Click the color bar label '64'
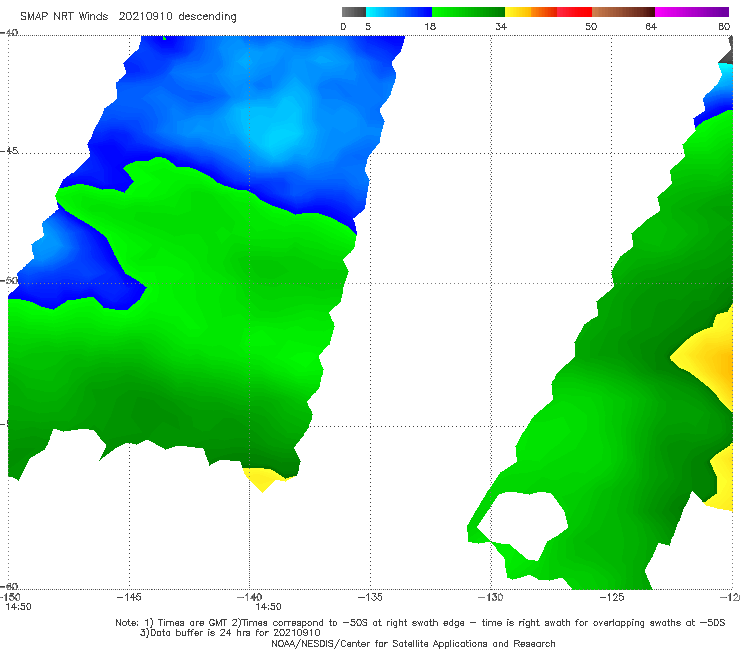 pos(651,27)
